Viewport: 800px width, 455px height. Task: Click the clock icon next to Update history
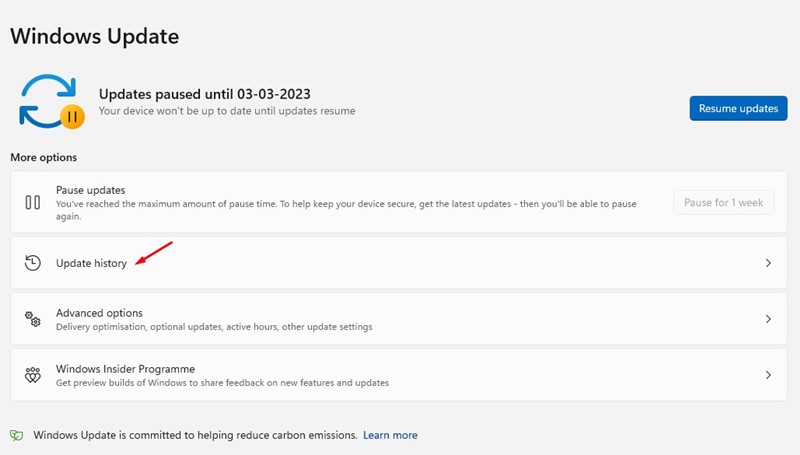click(x=33, y=263)
